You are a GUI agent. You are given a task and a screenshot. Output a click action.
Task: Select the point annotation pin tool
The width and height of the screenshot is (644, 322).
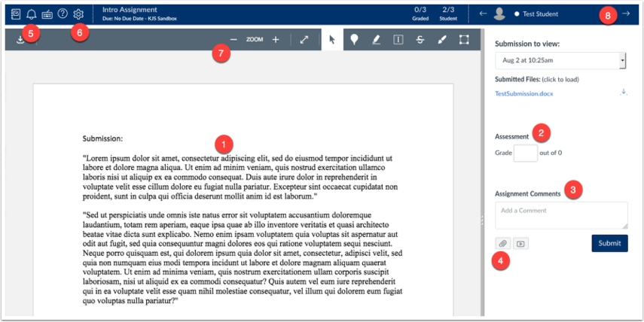[x=354, y=40]
